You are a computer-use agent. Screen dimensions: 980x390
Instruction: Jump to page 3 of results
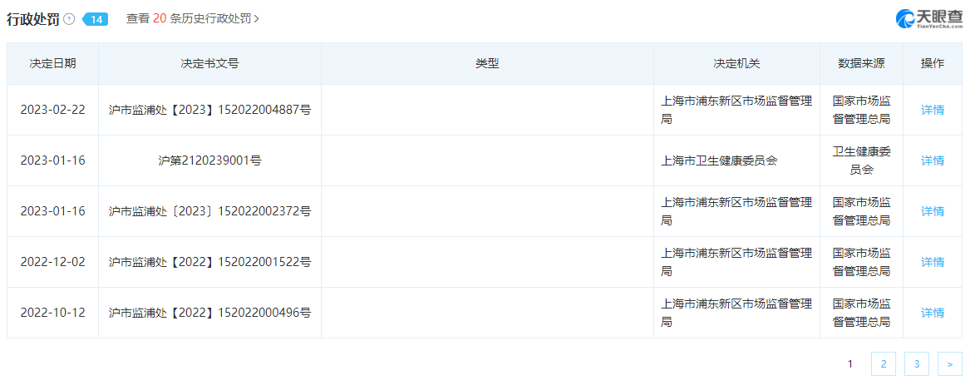pos(916,363)
